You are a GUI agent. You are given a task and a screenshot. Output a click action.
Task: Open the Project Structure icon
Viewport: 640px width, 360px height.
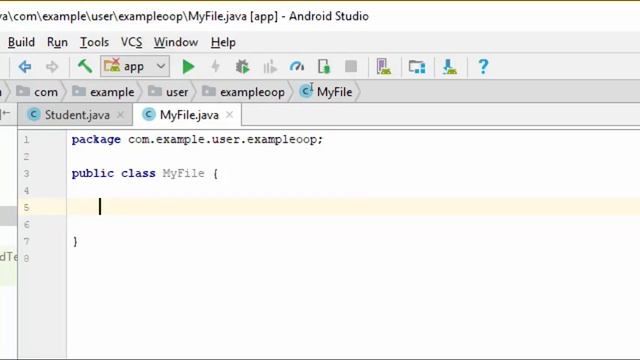pyautogui.click(x=417, y=67)
